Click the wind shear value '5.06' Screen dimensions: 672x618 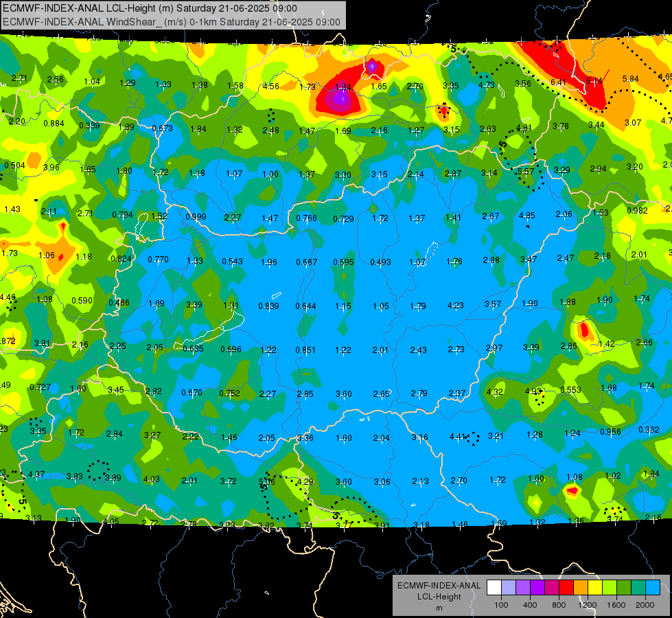(x=266, y=481)
